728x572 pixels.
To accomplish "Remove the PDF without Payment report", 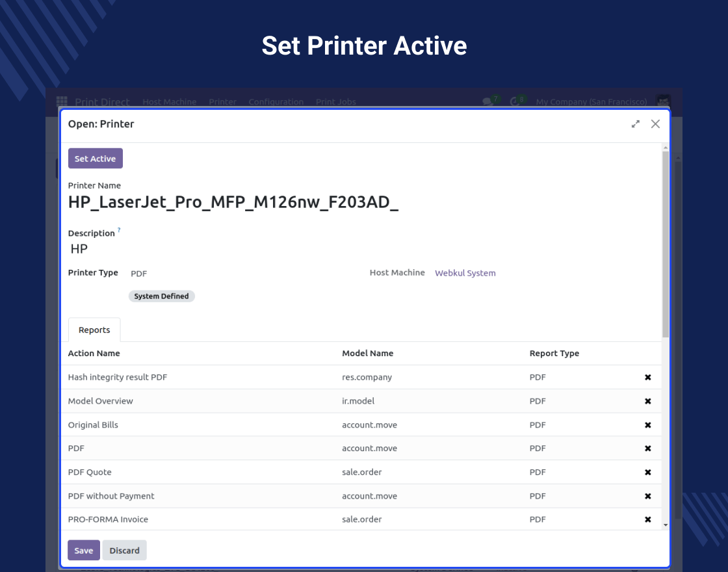I will pos(647,496).
